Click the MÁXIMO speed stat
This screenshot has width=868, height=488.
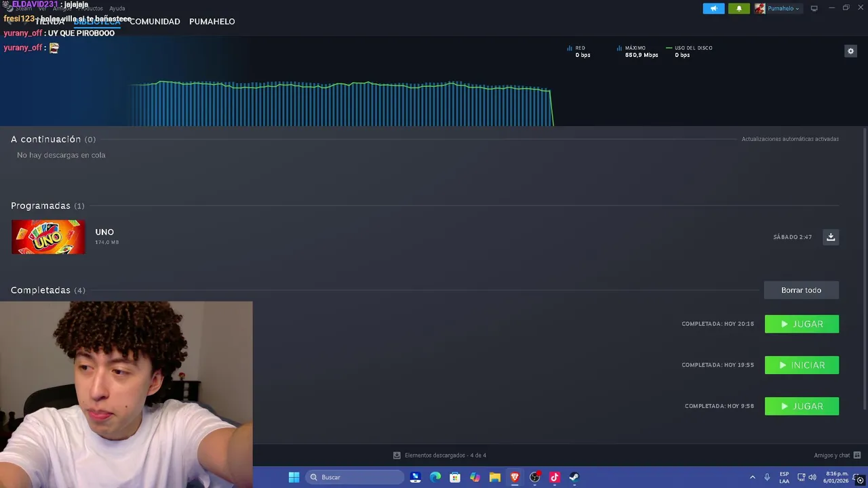tap(637, 52)
